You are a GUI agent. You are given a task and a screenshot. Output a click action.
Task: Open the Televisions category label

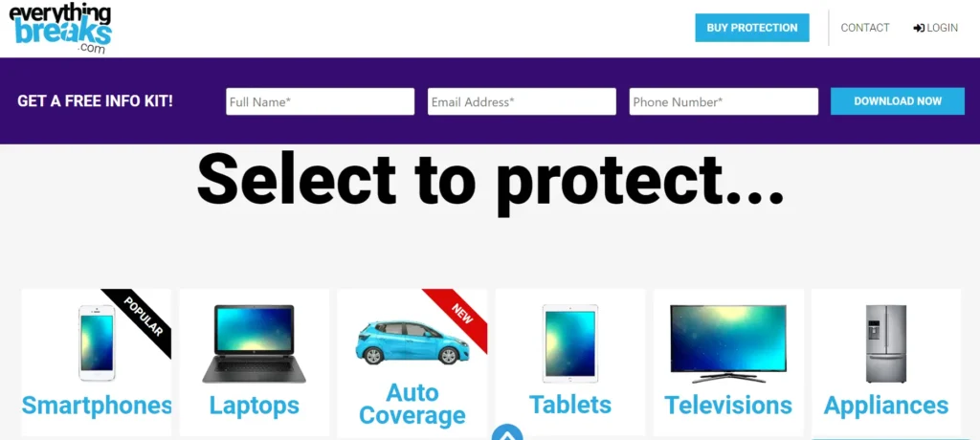pos(728,405)
